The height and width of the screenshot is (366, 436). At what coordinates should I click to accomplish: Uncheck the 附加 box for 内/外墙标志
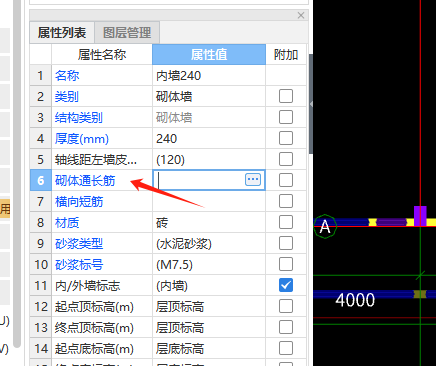click(x=286, y=285)
